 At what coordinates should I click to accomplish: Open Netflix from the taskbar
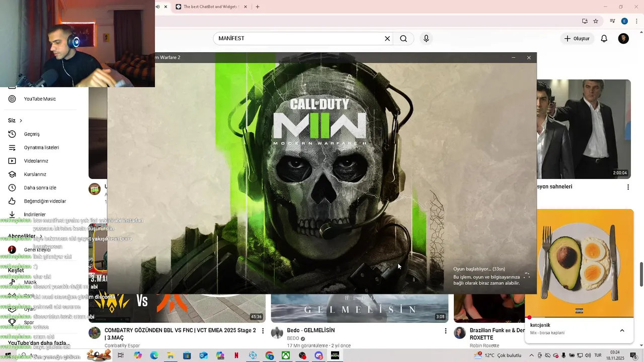236,355
